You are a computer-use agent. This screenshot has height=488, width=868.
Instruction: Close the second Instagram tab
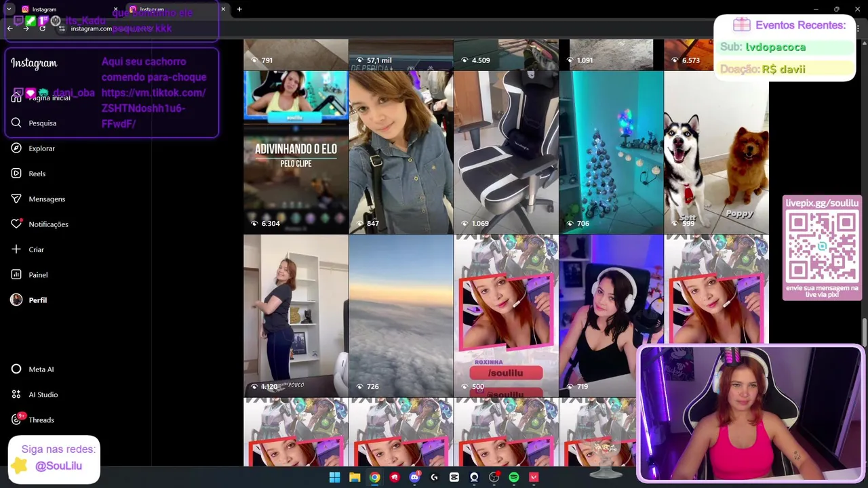tap(223, 9)
